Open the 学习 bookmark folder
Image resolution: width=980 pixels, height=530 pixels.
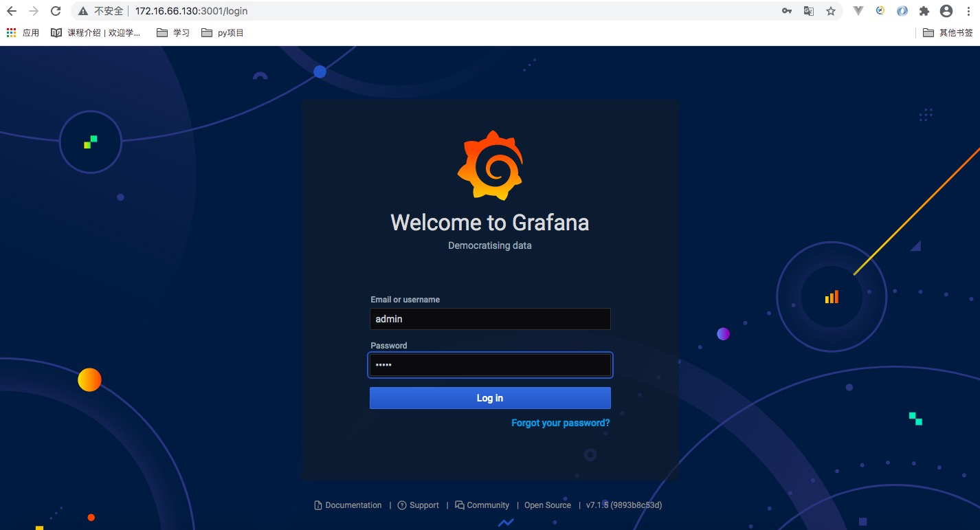(x=173, y=32)
